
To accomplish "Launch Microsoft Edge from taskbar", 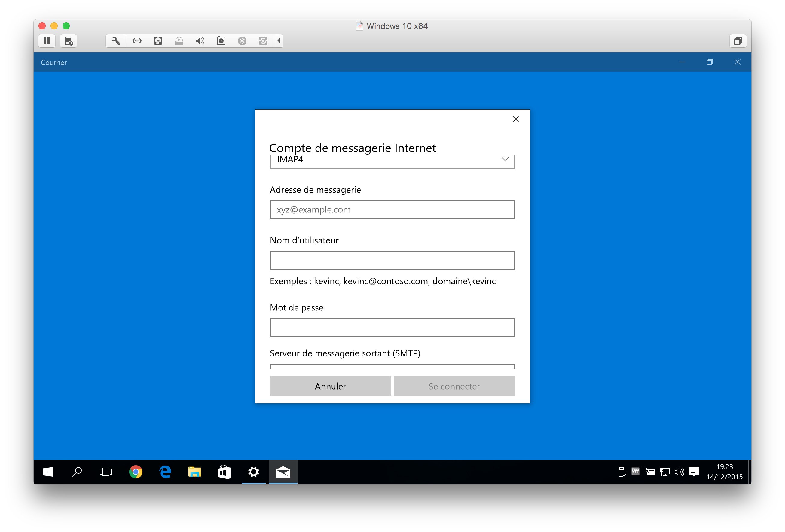I will (x=165, y=472).
